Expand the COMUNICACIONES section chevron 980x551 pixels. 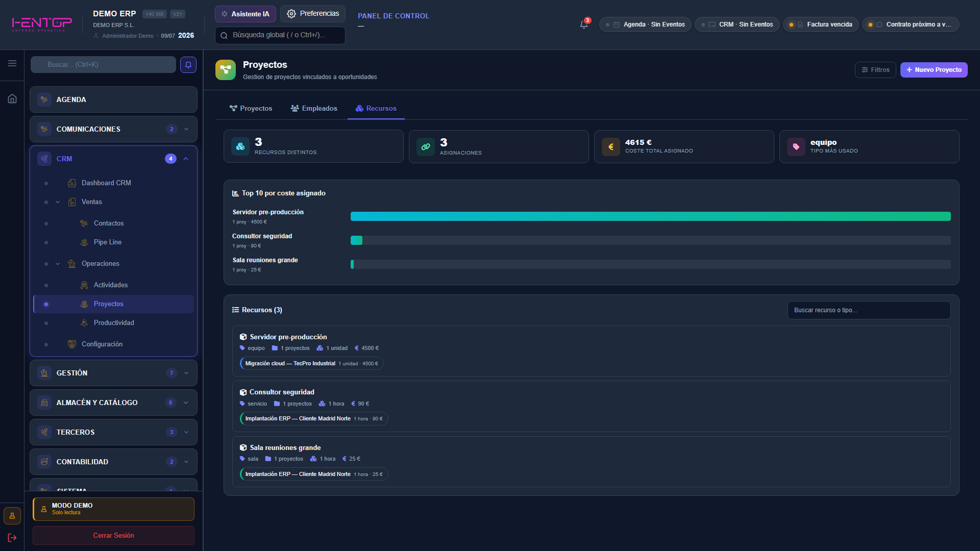pos(186,129)
